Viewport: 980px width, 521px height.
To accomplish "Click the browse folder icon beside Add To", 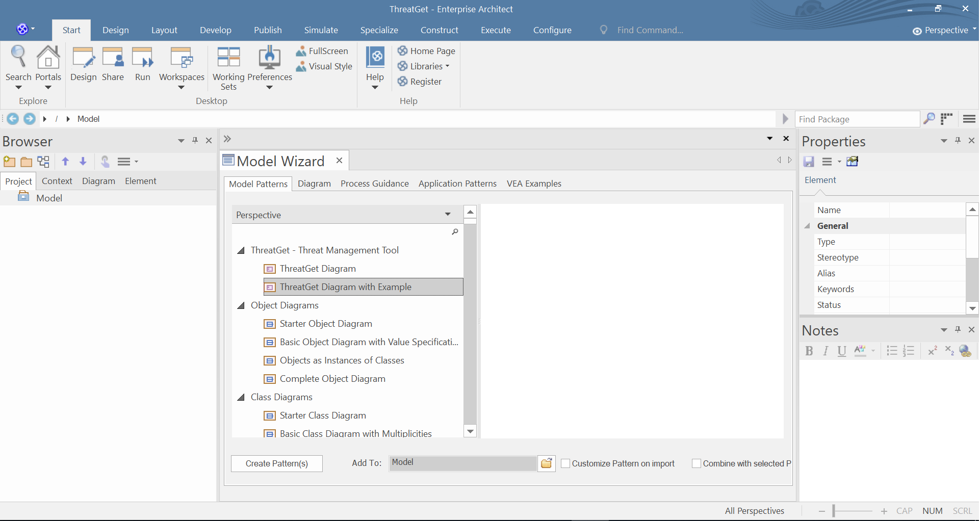I will (x=547, y=463).
